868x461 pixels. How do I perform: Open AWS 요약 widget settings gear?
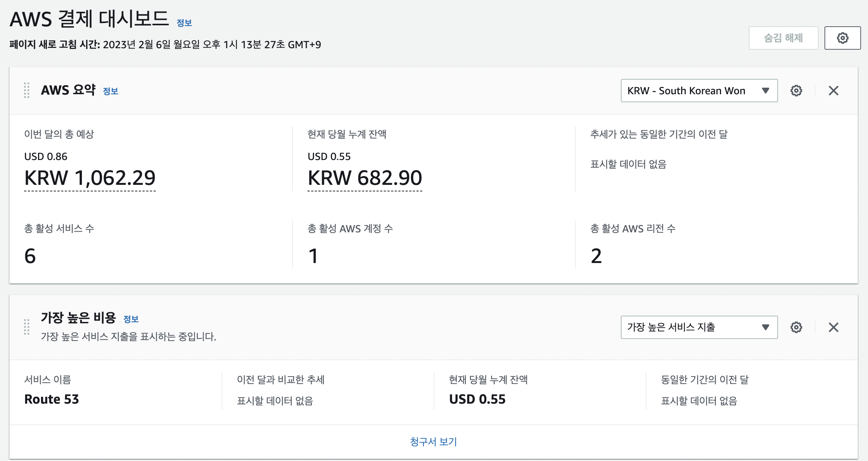[x=796, y=91]
